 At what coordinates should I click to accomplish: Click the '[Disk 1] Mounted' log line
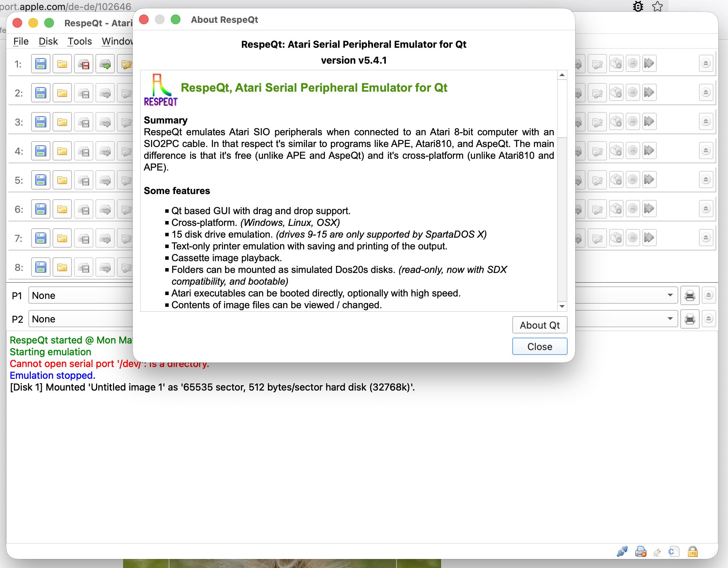pos(212,387)
